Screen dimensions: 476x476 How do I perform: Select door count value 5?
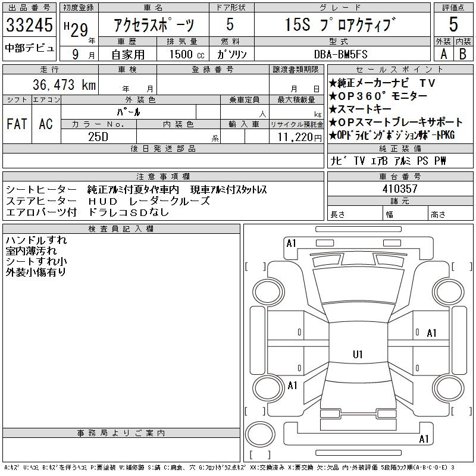click(230, 24)
